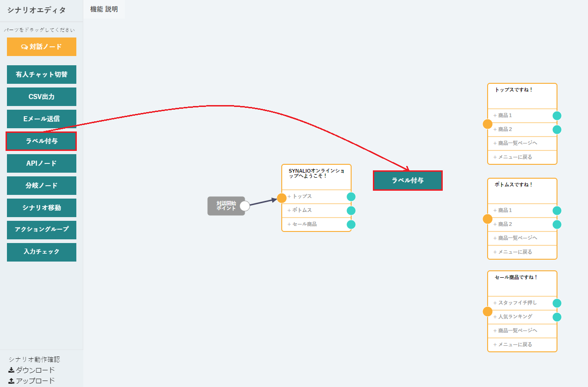Click teal connector beside スタッフイチ押し option
The height and width of the screenshot is (387, 588).
[557, 303]
